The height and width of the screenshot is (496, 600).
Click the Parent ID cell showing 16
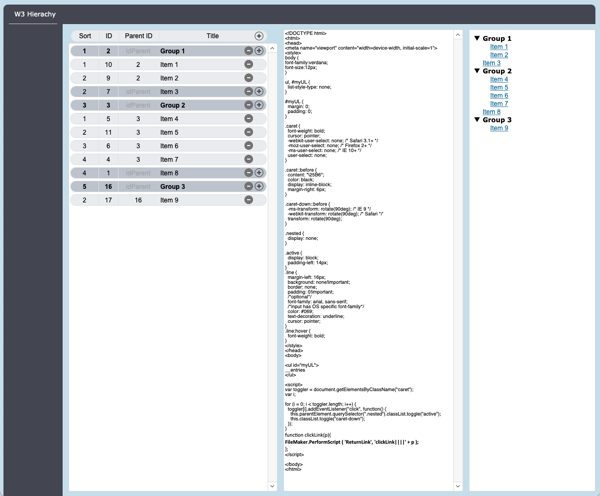138,200
